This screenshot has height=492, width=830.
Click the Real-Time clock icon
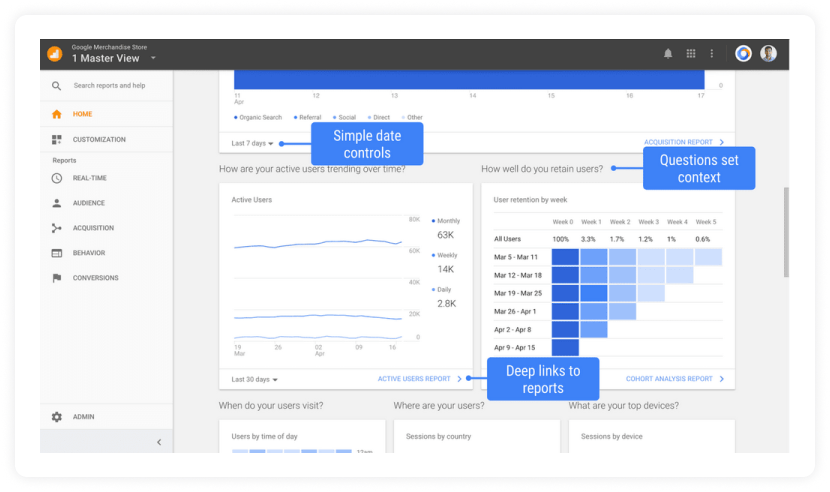tap(57, 178)
